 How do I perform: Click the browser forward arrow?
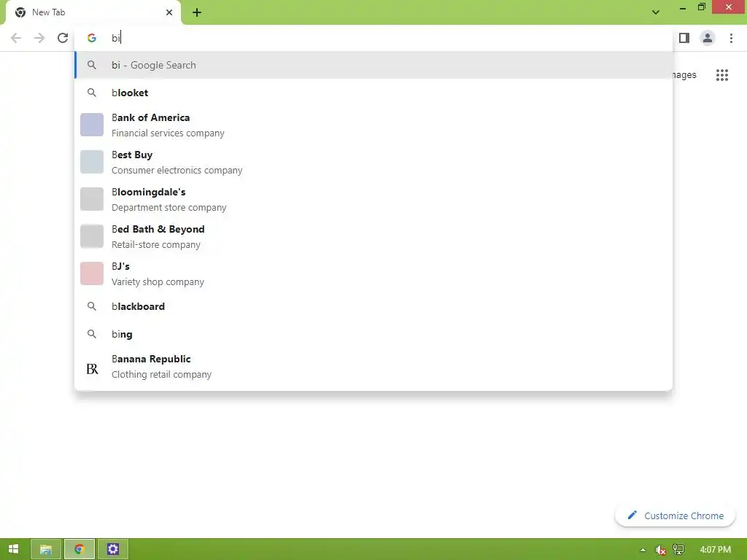(39, 38)
